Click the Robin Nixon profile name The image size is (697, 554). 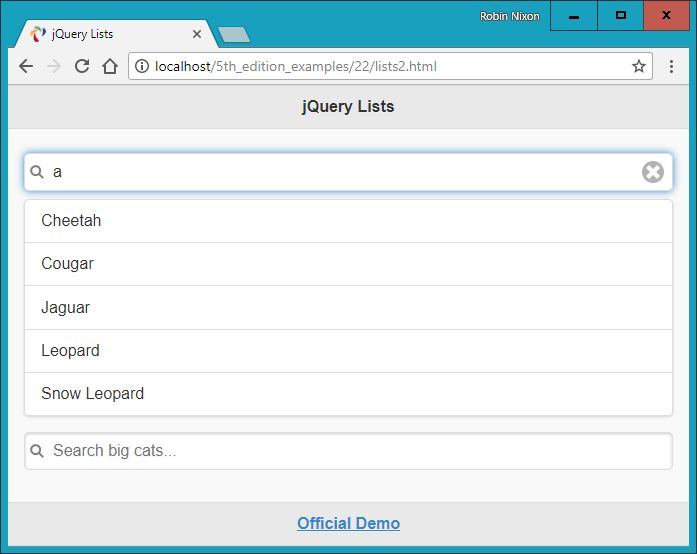(x=509, y=16)
